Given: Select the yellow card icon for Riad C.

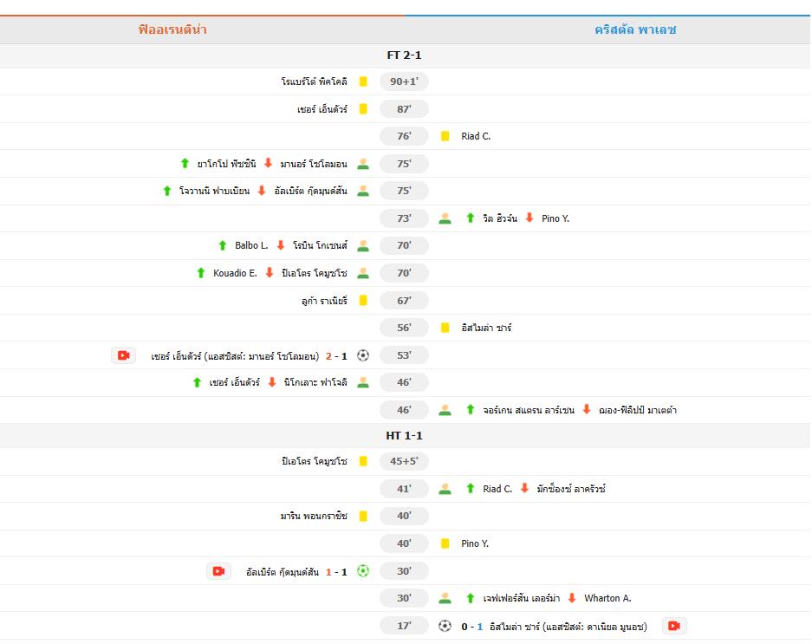Looking at the screenshot, I should tap(445, 136).
